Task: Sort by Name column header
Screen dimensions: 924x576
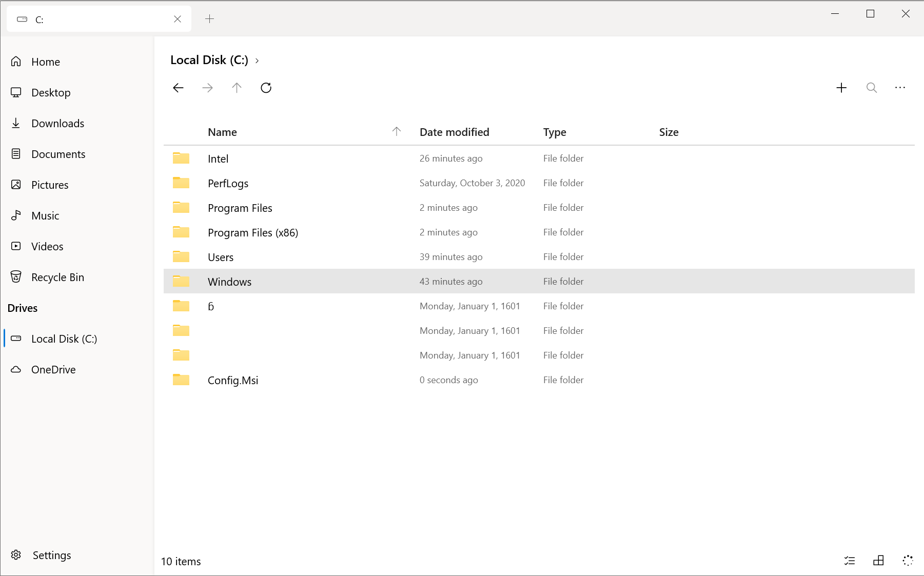Action: coord(222,132)
